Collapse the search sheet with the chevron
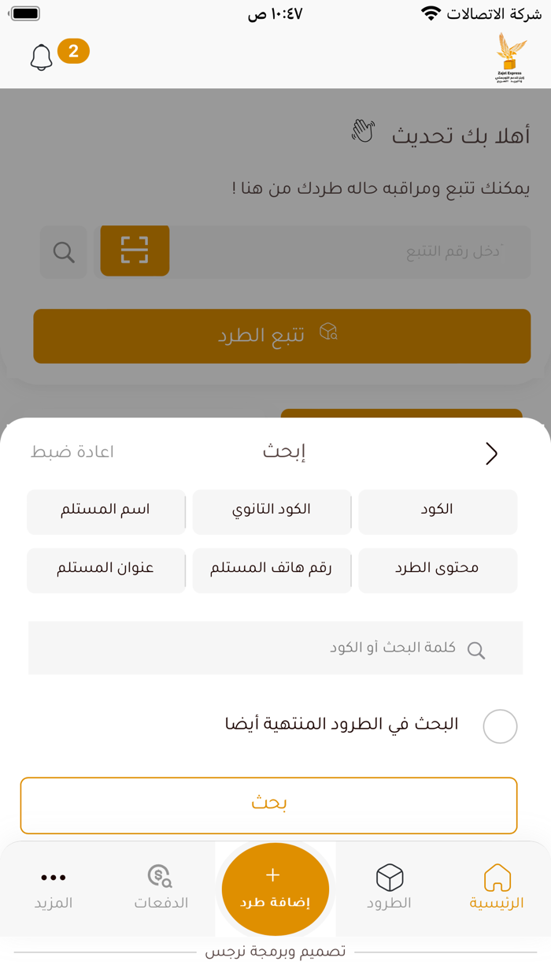The width and height of the screenshot is (551, 980). pyautogui.click(x=493, y=454)
